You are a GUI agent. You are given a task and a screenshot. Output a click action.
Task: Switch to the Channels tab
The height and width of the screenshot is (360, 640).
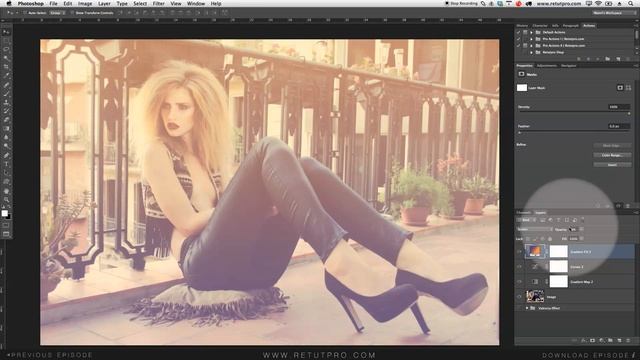click(523, 213)
